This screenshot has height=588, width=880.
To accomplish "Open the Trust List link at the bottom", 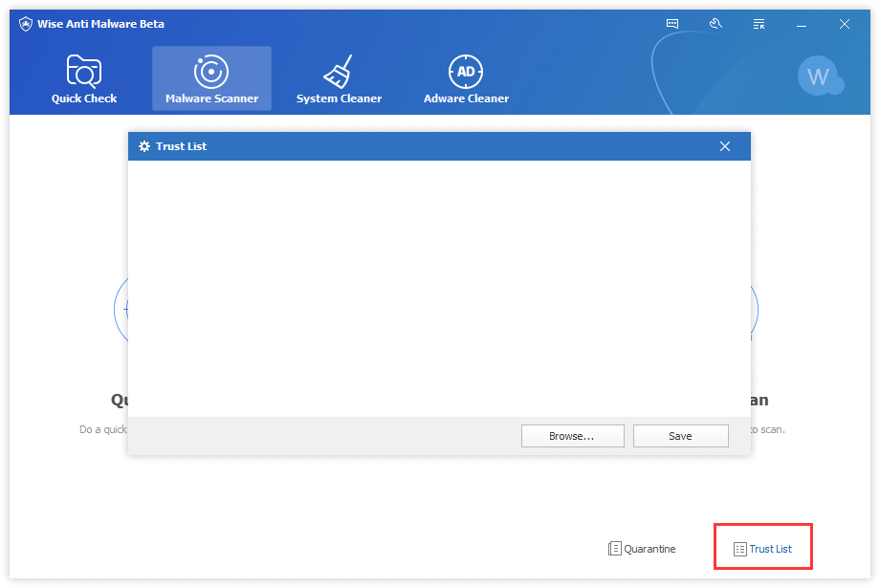I will pos(762,549).
